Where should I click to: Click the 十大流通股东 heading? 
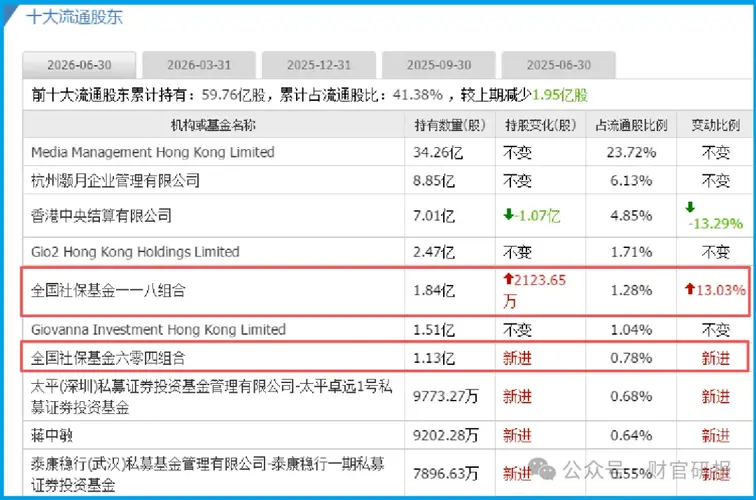[x=75, y=17]
